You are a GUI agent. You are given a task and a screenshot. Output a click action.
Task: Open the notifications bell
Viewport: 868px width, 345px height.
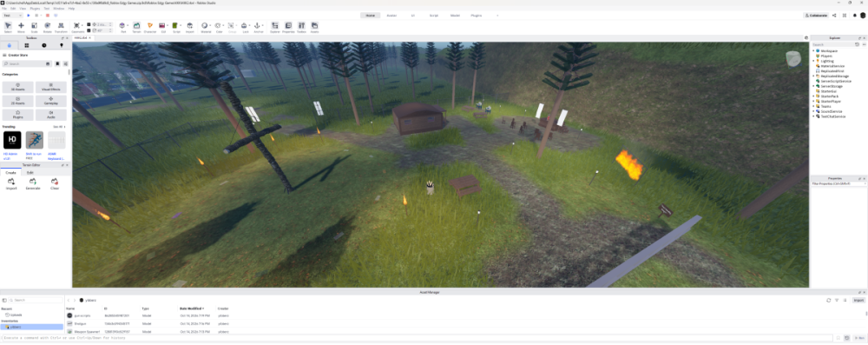[855, 16]
